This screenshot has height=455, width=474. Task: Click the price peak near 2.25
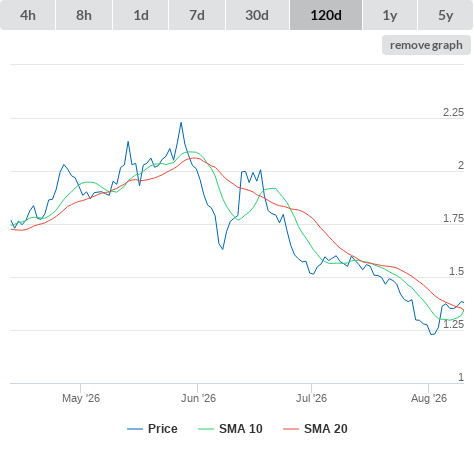pyautogui.click(x=181, y=123)
